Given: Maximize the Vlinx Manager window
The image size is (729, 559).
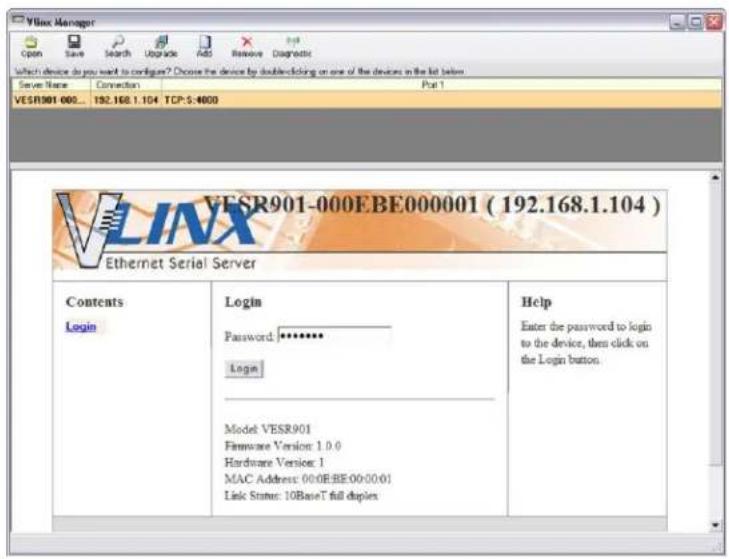Looking at the screenshot, I should click(696, 22).
